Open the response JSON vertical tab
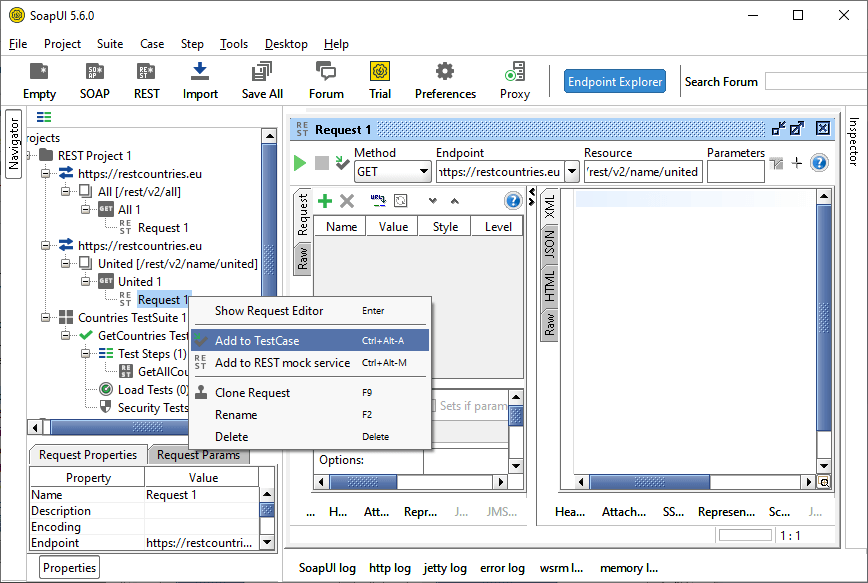This screenshot has width=868, height=583. (x=549, y=244)
